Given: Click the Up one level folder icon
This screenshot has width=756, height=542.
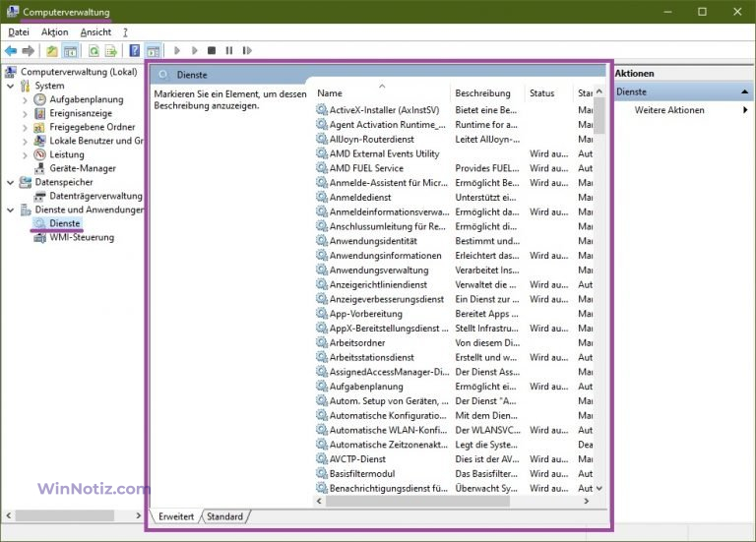Looking at the screenshot, I should (x=52, y=50).
